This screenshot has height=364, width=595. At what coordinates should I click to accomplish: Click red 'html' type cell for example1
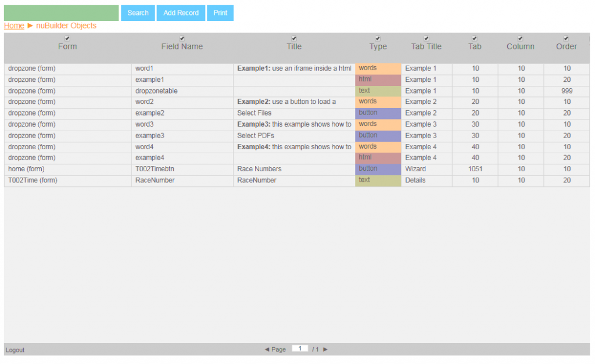378,80
